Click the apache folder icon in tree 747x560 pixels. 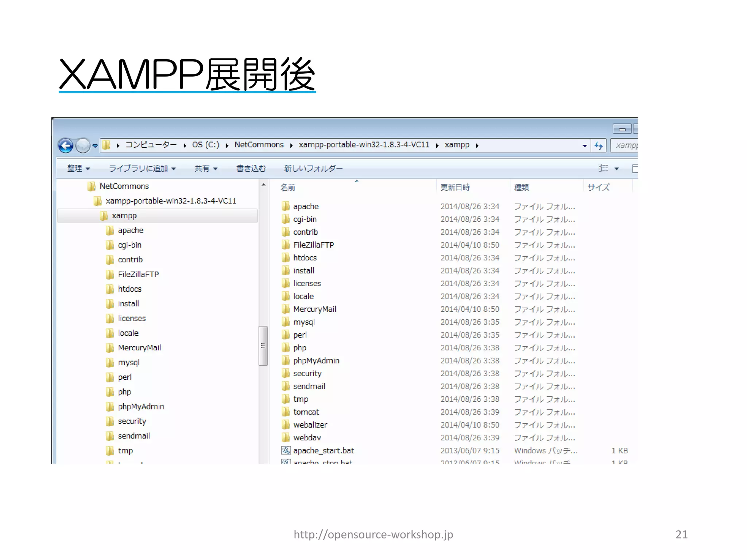click(110, 230)
